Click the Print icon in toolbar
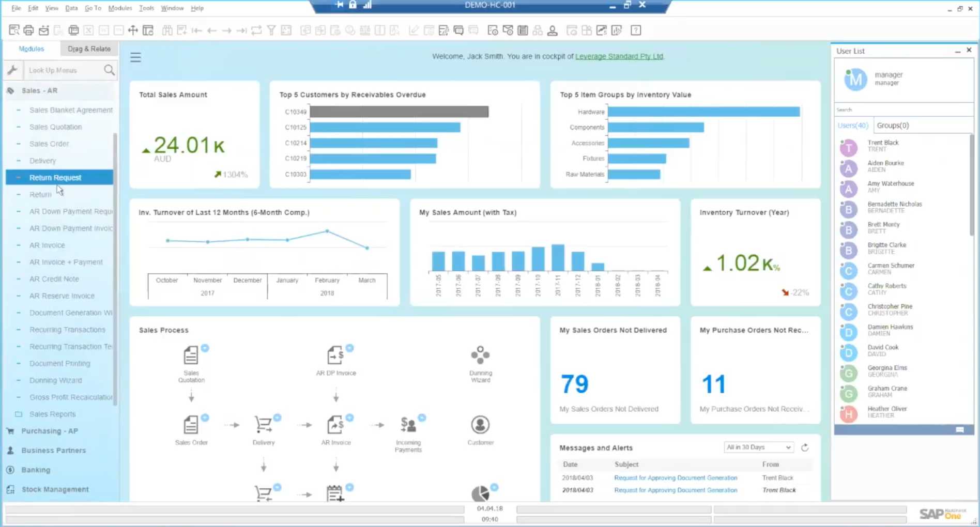The width and height of the screenshot is (980, 527). point(28,30)
